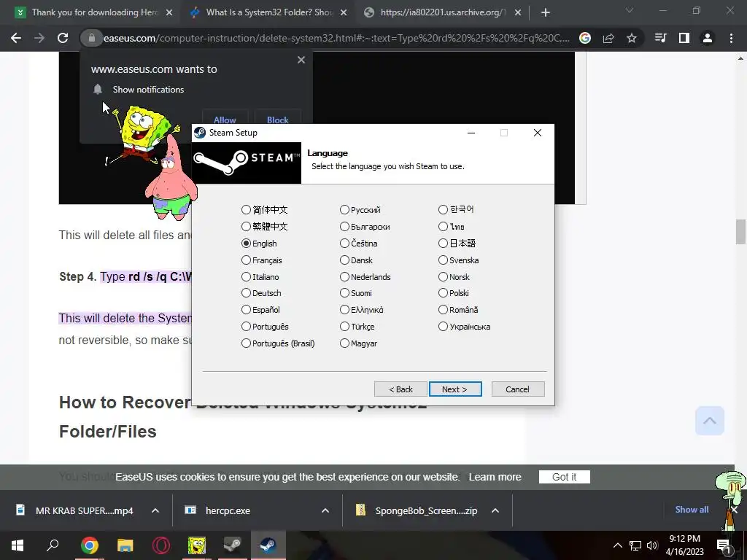Screen dimensions: 747x560
Task: Choose Nederlands in language list
Action: 344,276
